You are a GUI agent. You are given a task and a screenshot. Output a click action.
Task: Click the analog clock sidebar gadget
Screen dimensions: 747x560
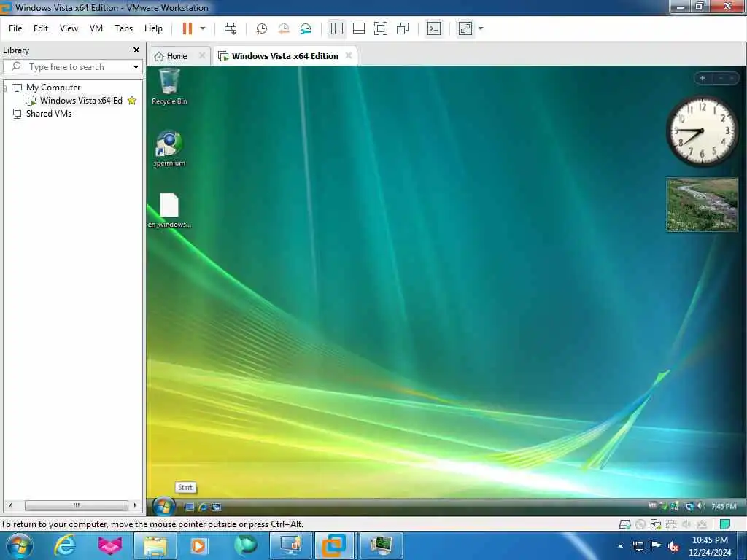point(701,131)
